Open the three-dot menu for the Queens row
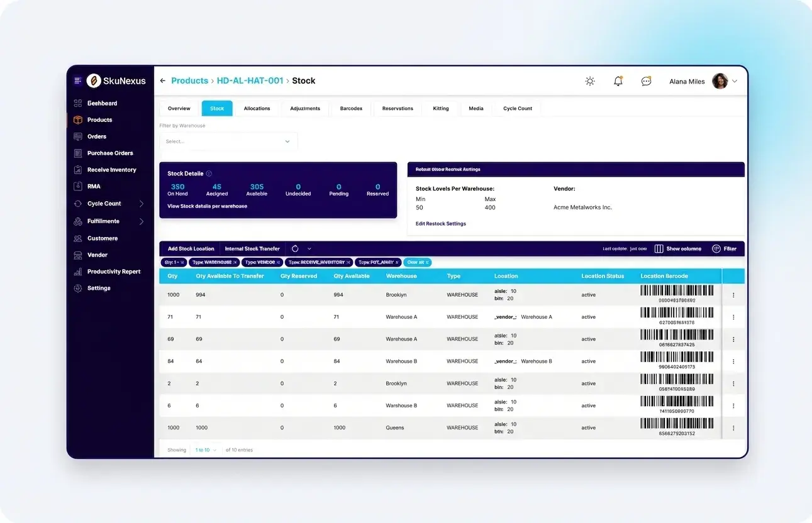Viewport: 812px width, 523px height. pos(733,428)
